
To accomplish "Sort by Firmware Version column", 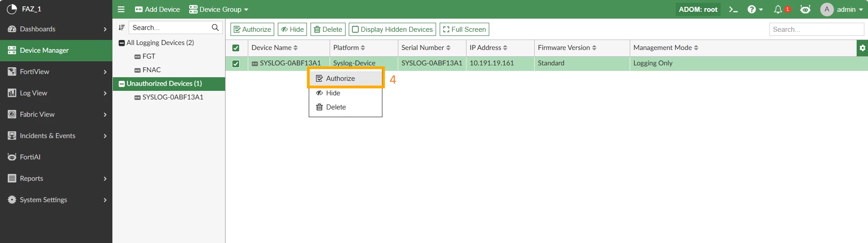I will point(567,48).
